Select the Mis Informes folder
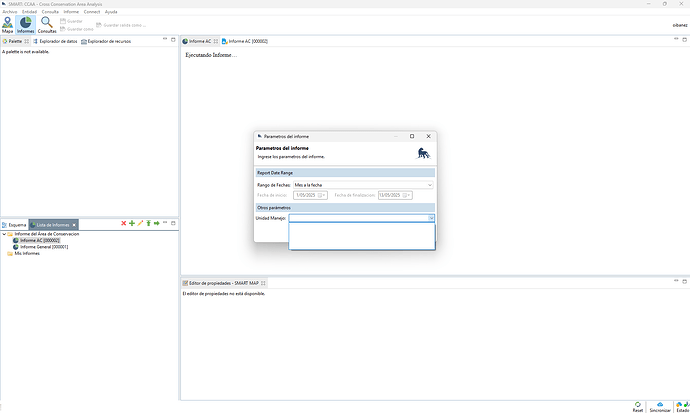Screen dimensions: 690x413 pos(25,253)
